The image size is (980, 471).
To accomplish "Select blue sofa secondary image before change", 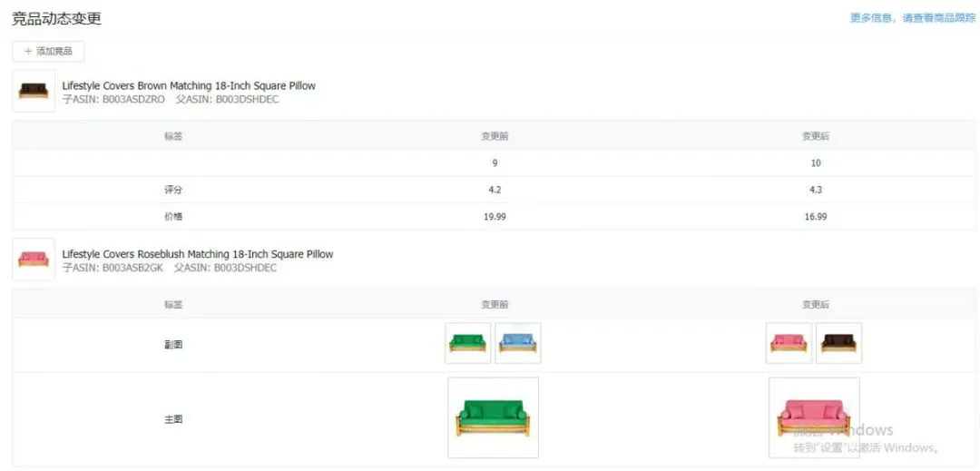I will (x=518, y=343).
